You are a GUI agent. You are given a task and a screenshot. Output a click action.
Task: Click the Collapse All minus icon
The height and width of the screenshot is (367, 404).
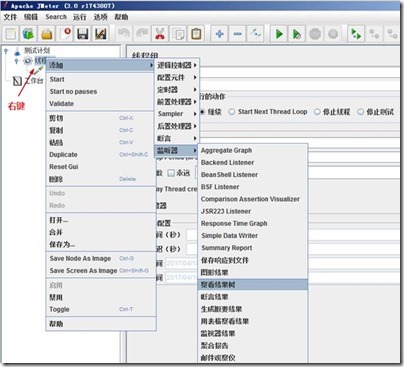(238, 34)
